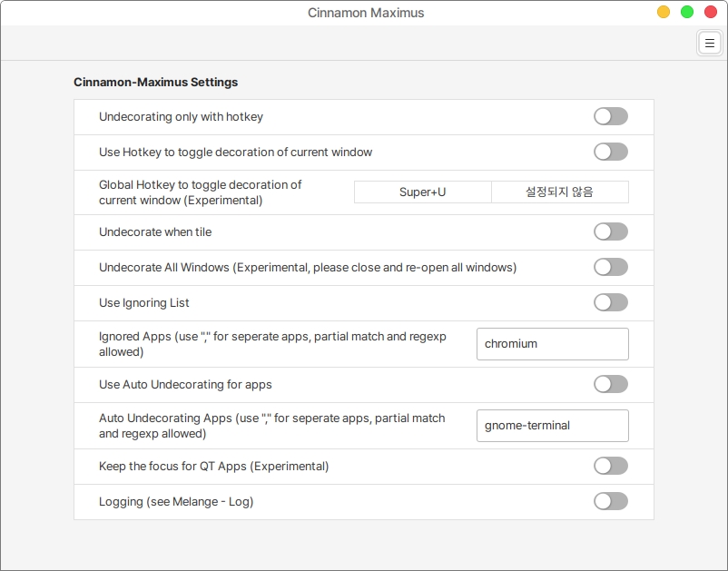728x571 pixels.
Task: Enable Undecorate All Windows switch
Action: coord(610,267)
